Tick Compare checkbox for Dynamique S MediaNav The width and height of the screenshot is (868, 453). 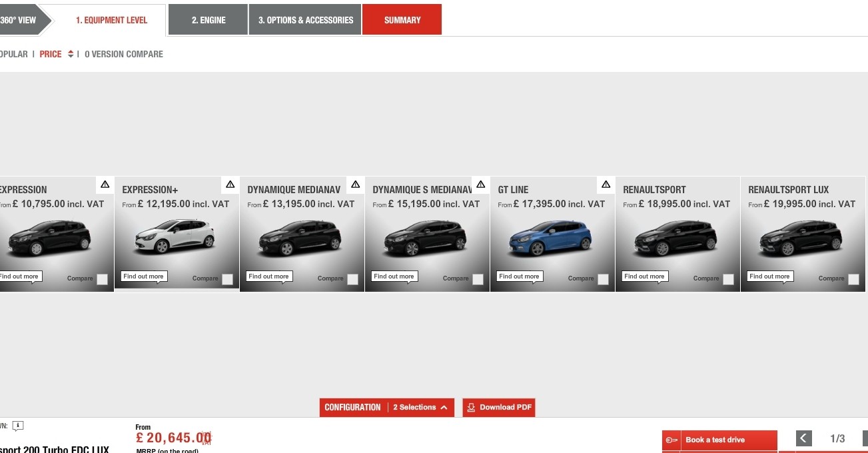tap(478, 280)
